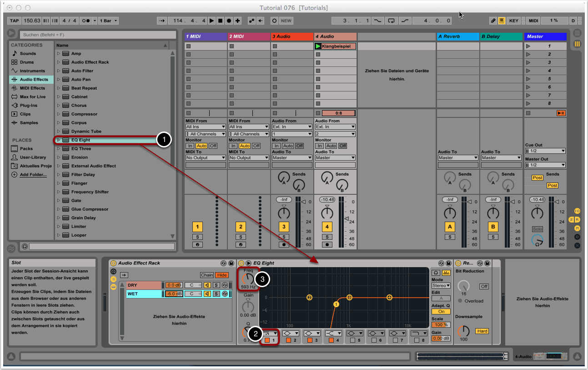Disable EQ Eight filter band 3
Viewport: 588px width, 370px height.
coord(310,340)
